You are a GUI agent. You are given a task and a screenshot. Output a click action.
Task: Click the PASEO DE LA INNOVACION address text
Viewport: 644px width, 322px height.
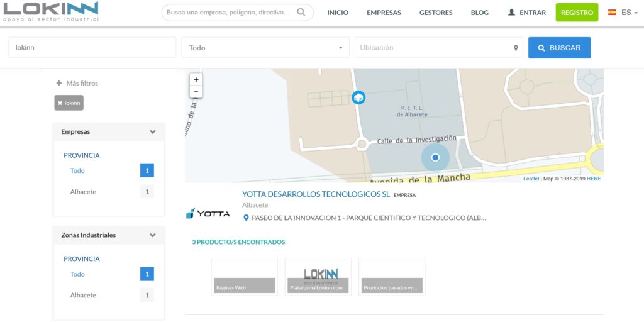coord(369,218)
